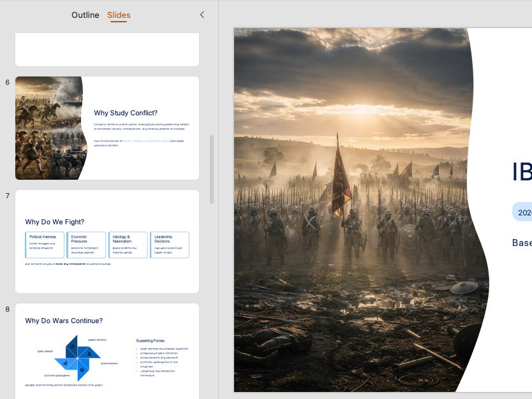
Task: Click the battlefield photo on the main slide
Action: [351, 210]
